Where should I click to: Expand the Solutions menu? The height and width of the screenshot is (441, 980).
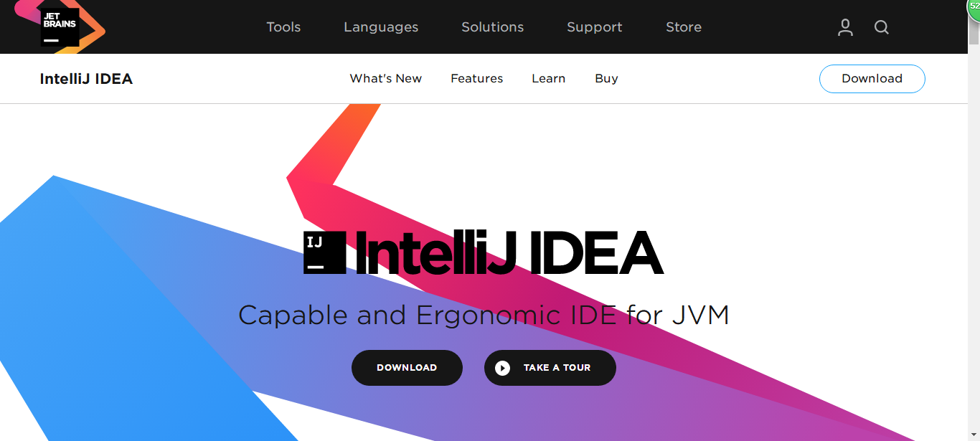click(493, 27)
